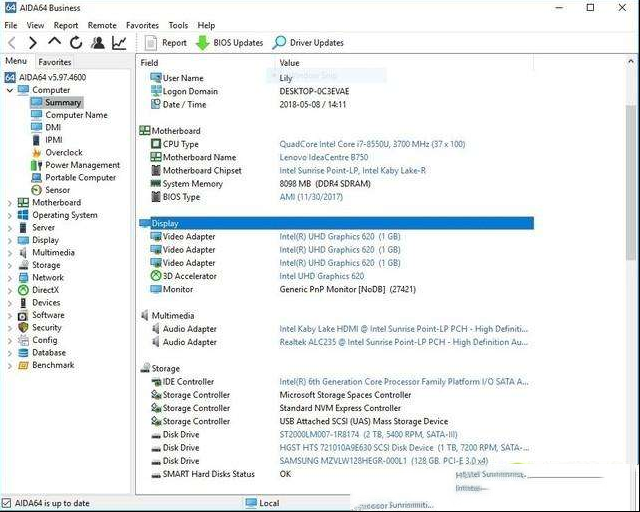Click the Sensor gauge icon

coord(37,190)
